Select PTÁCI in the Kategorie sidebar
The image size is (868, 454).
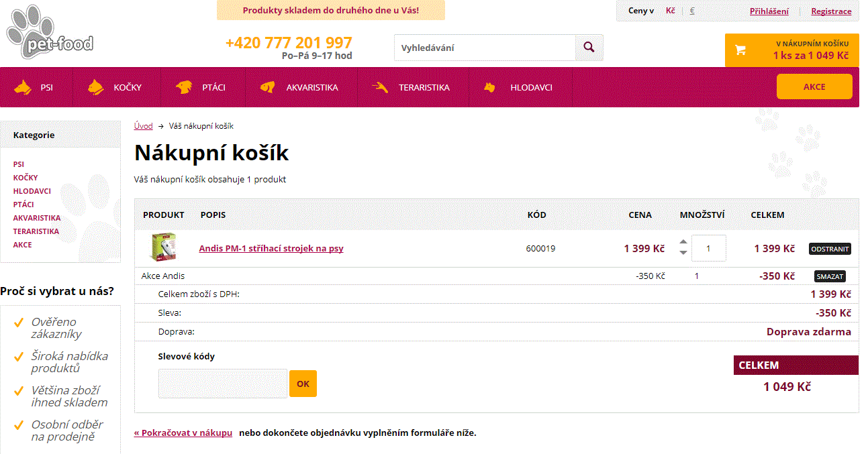pos(23,205)
